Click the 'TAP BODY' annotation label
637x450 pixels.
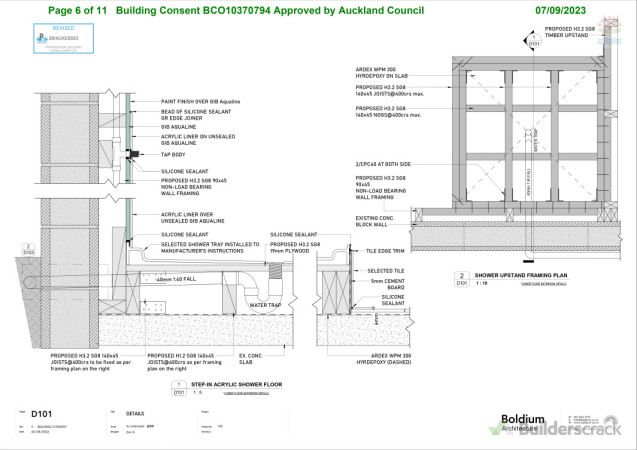tap(175, 155)
